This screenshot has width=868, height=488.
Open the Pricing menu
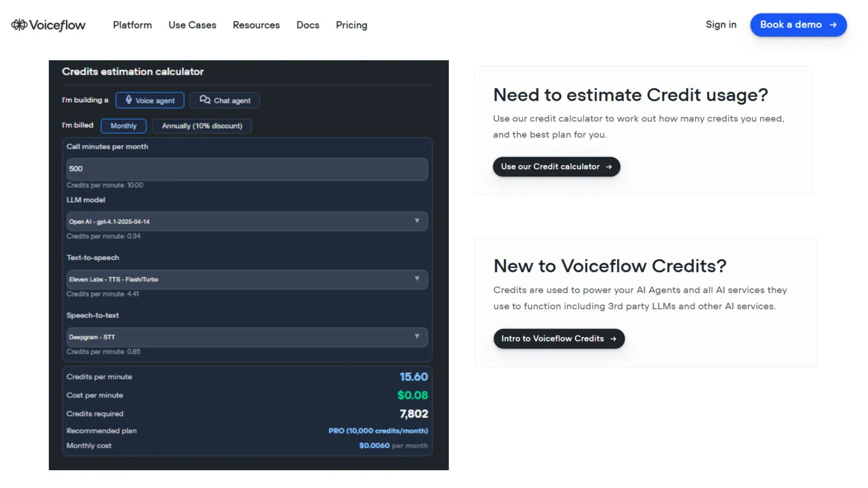pos(351,25)
